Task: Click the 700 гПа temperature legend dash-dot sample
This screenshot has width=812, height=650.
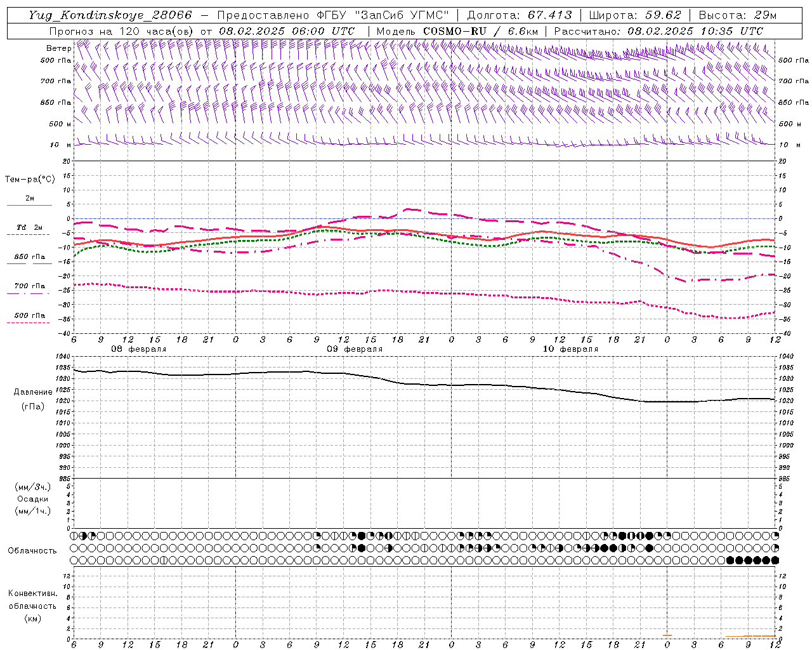Action: click(x=28, y=293)
